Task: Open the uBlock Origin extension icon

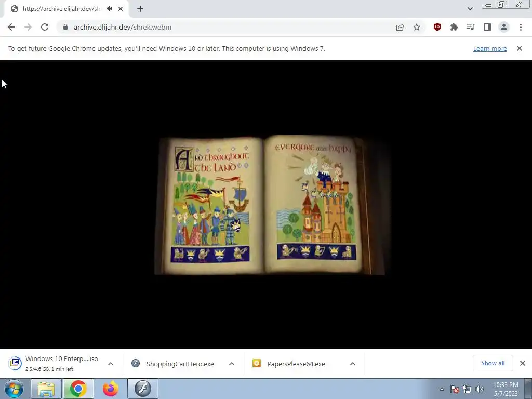Action: [437, 27]
